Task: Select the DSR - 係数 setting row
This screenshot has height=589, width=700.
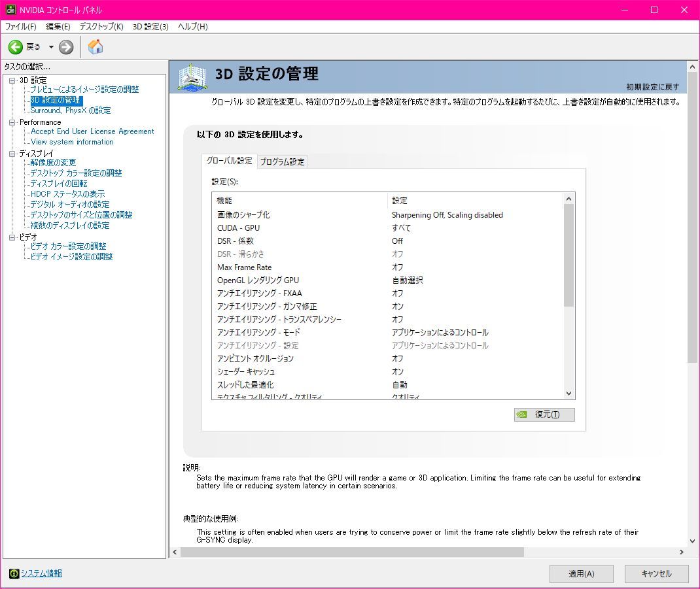Action: (x=387, y=241)
